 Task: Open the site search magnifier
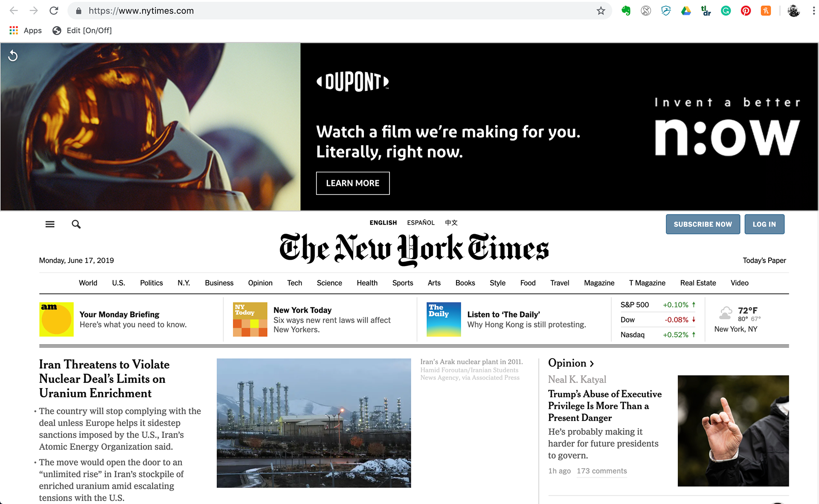coord(76,224)
